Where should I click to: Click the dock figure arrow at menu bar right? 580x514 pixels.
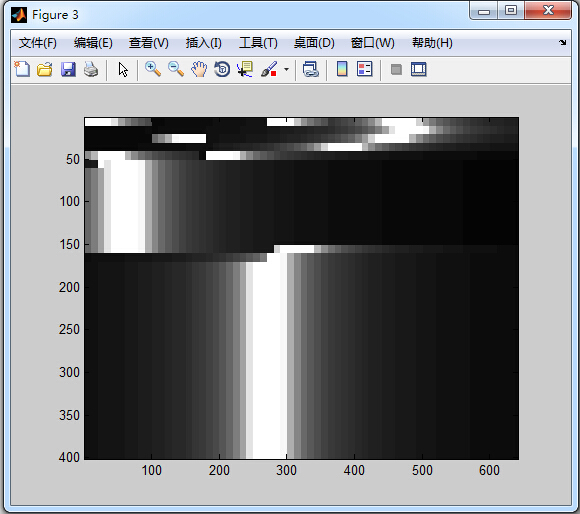(x=563, y=43)
